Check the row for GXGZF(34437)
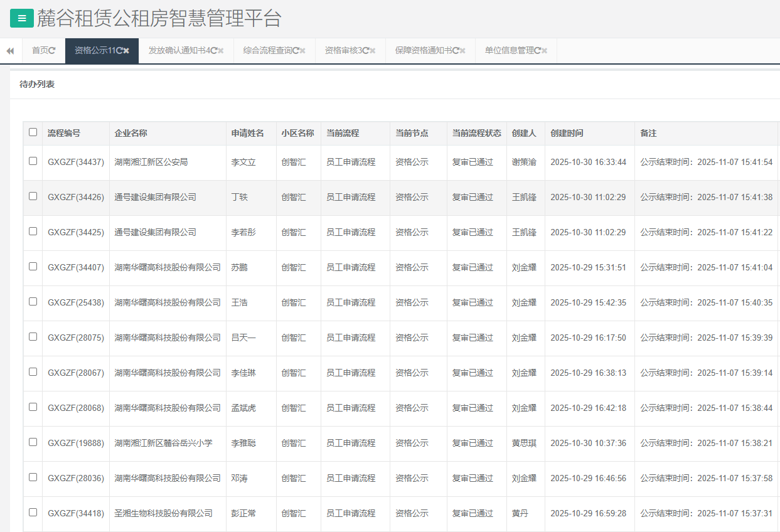This screenshot has width=780, height=532. tap(33, 161)
